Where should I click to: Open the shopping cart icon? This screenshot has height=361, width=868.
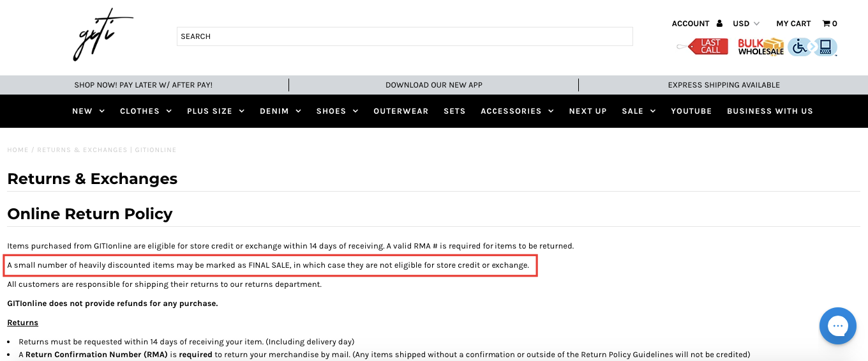826,24
